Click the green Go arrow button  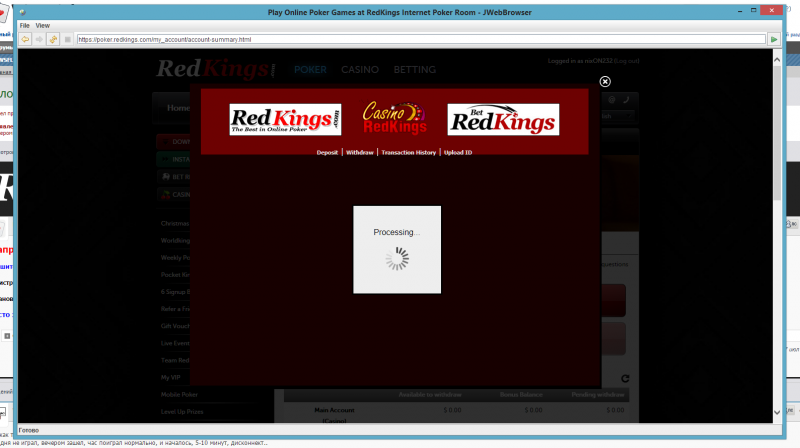774,39
